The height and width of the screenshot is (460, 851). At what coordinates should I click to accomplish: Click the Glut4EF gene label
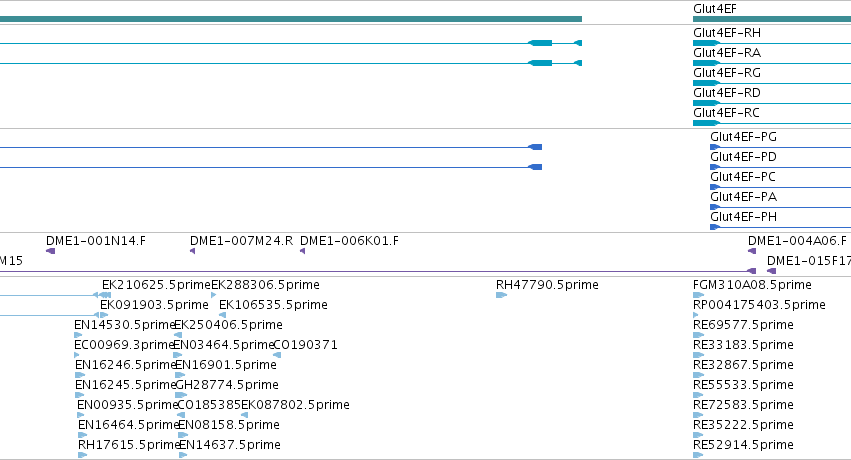click(715, 9)
